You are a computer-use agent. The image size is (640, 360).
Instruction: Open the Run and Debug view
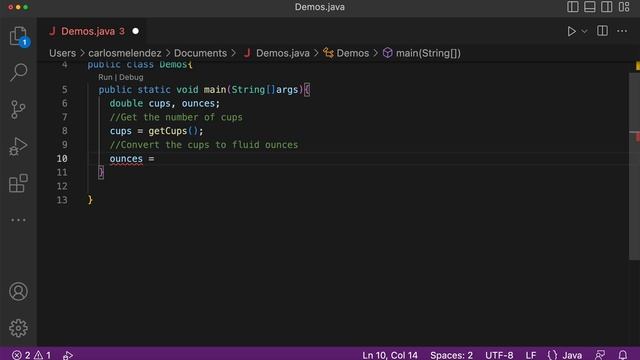point(18,147)
